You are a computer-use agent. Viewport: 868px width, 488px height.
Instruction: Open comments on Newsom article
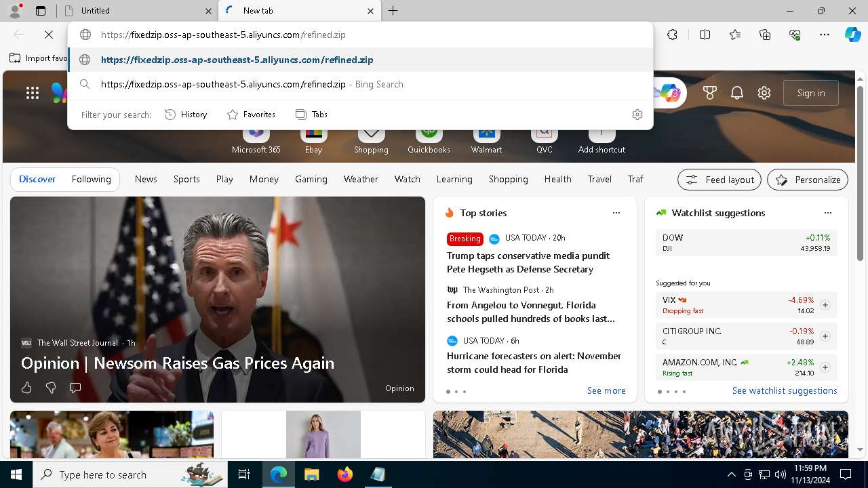[75, 388]
